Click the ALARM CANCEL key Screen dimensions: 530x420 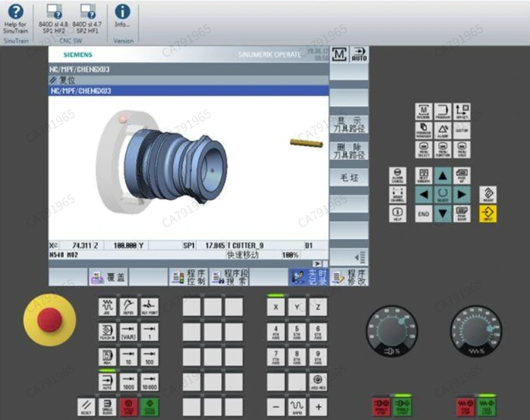[397, 176]
